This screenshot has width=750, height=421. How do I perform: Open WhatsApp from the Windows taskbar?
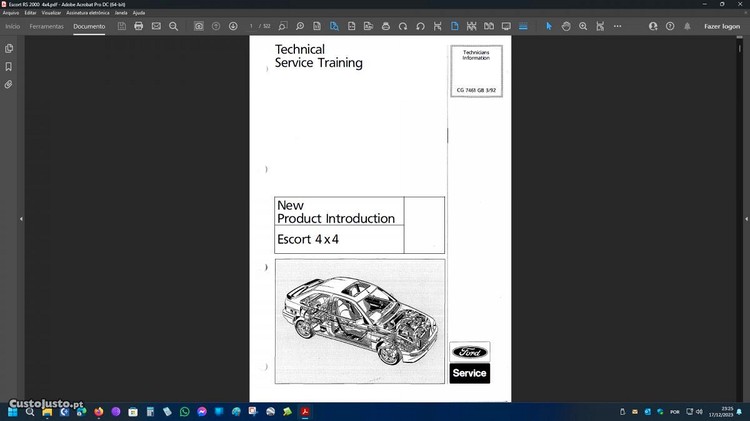click(184, 411)
